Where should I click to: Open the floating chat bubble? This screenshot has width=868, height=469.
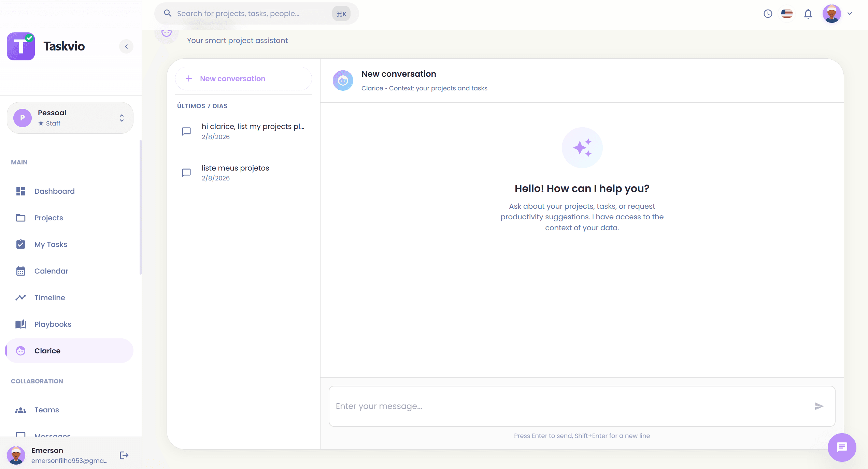[842, 448]
